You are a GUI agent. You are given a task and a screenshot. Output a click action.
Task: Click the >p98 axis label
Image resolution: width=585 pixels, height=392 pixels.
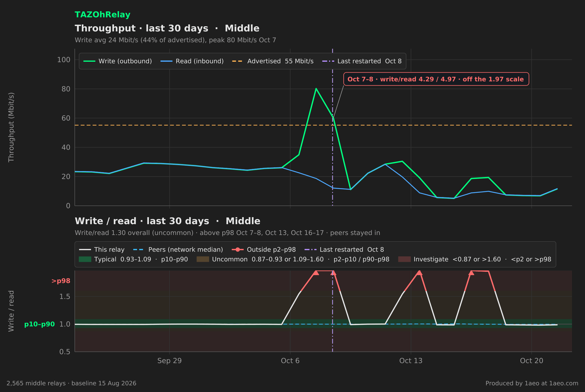61,281
